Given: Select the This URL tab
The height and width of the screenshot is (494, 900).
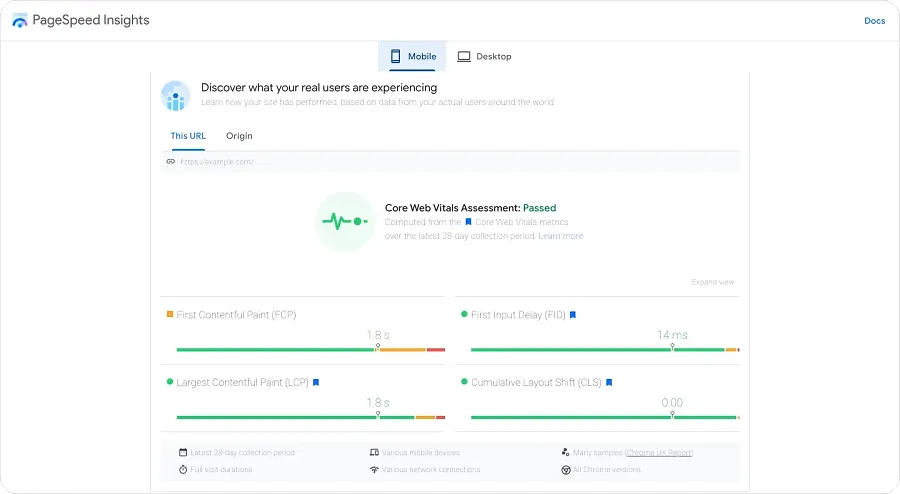Looking at the screenshot, I should click(188, 136).
